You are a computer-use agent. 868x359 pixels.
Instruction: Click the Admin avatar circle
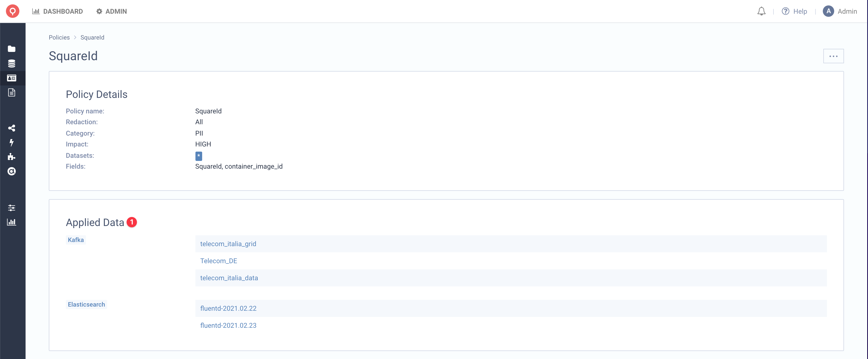click(x=828, y=11)
